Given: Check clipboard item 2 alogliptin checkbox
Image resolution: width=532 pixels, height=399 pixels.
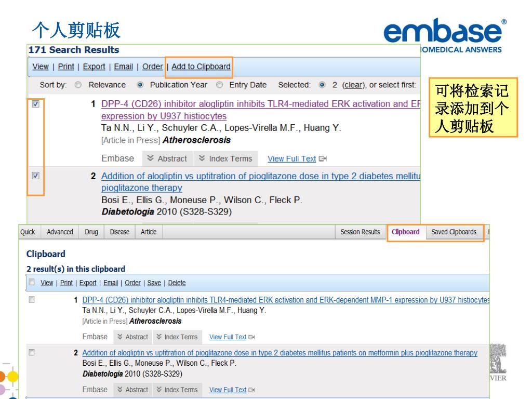Looking at the screenshot, I should tap(32, 353).
